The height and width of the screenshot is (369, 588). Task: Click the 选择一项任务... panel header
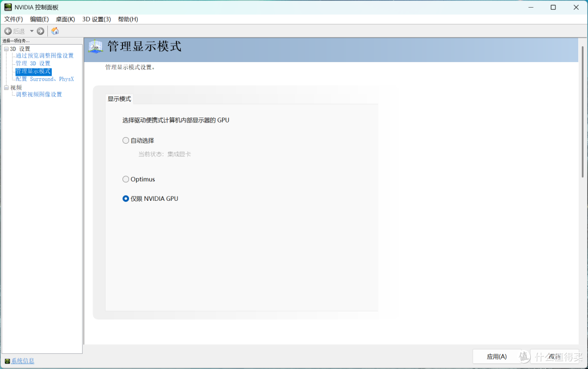(16, 41)
